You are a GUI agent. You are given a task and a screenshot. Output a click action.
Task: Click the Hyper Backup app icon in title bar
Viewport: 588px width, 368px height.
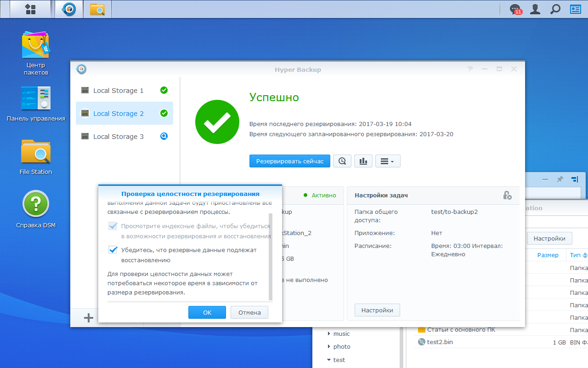point(81,69)
